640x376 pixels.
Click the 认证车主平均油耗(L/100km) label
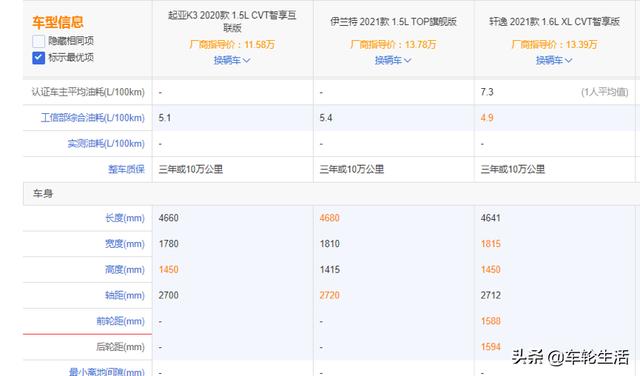(x=88, y=92)
